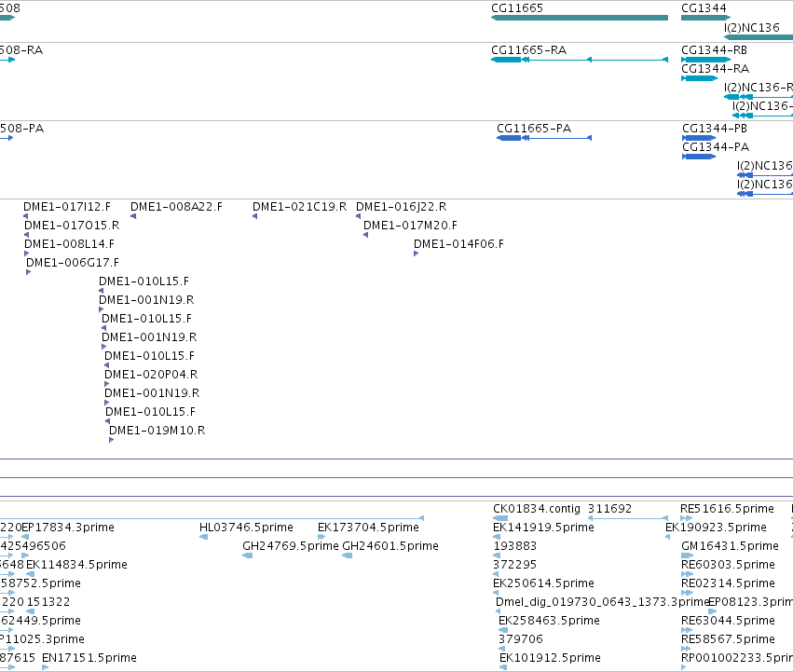
Task: Select the GM16431.5prime EST label
Action: point(730,546)
